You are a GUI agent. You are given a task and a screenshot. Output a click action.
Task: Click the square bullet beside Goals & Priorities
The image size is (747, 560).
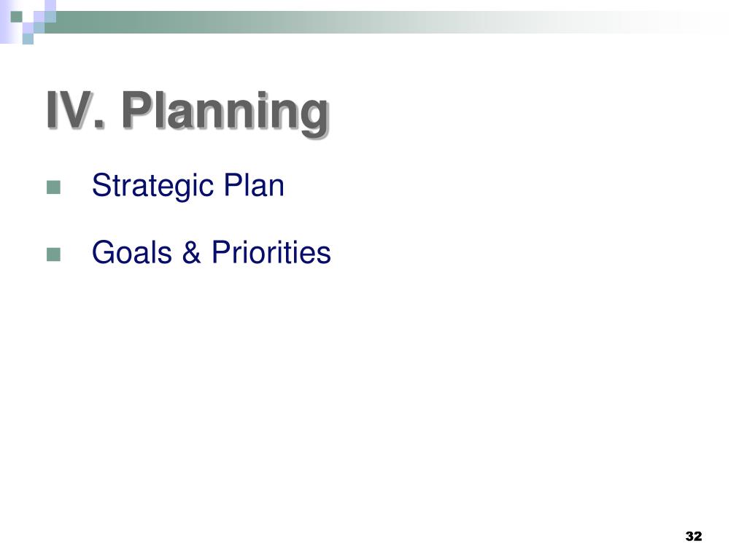tap(53, 254)
